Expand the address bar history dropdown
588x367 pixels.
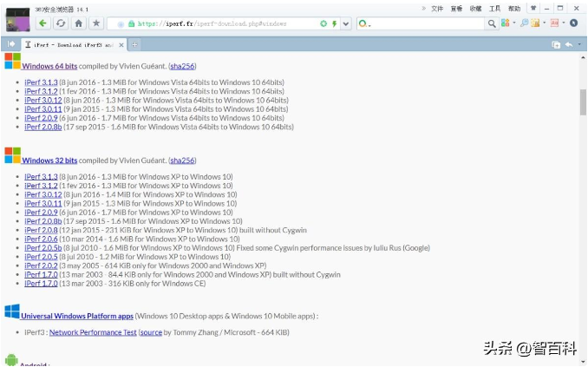point(346,23)
